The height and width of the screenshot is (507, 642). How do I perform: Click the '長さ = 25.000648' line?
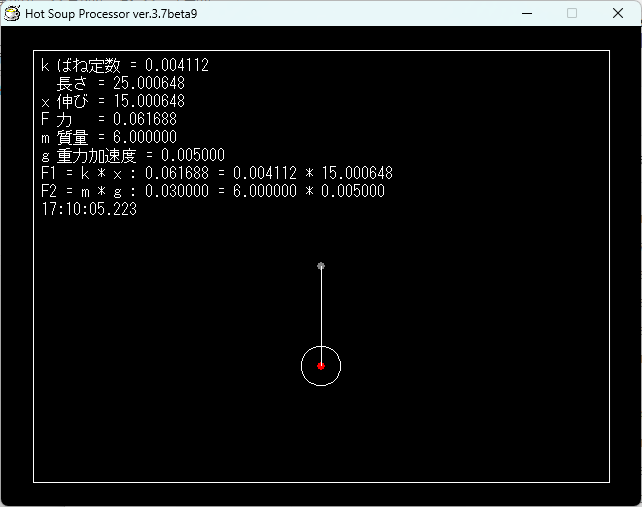pos(120,84)
